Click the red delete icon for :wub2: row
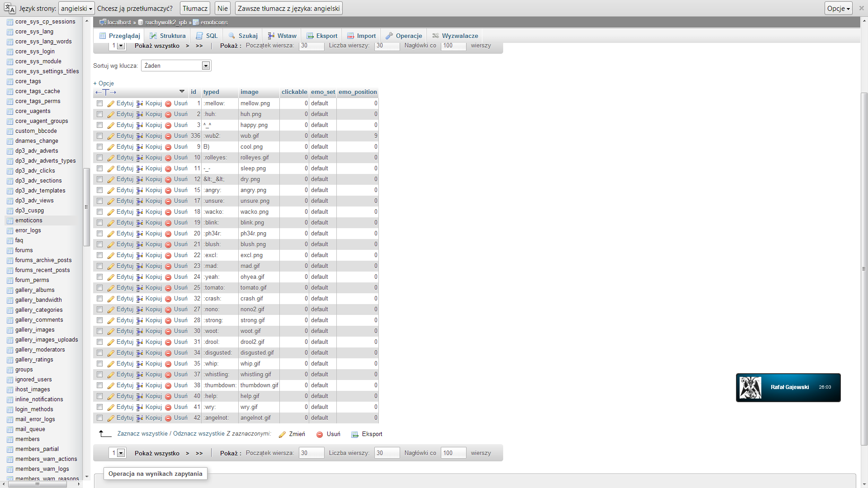 pyautogui.click(x=168, y=136)
